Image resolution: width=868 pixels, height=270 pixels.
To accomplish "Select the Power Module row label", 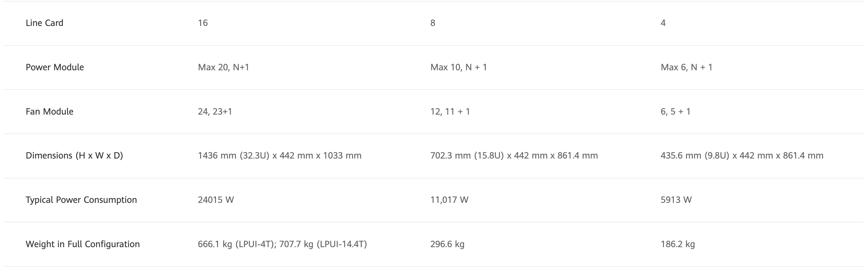I will [x=55, y=67].
